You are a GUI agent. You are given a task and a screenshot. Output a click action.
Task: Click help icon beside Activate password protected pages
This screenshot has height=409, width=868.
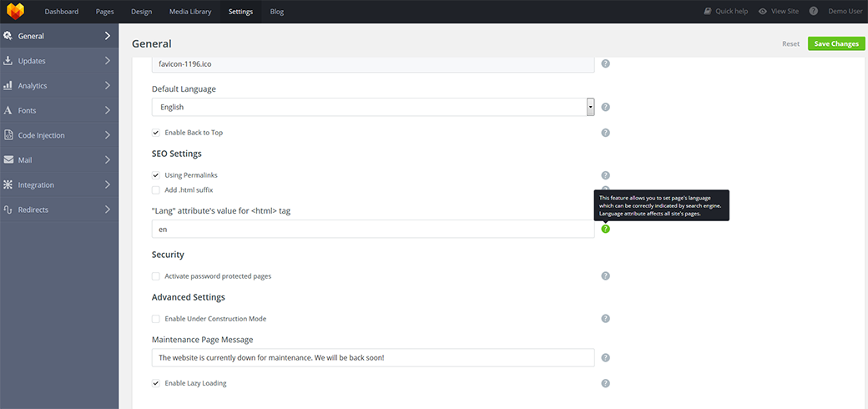605,276
